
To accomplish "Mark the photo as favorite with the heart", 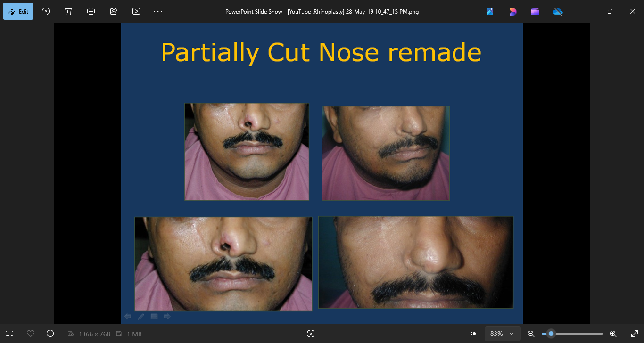I will click(x=31, y=334).
